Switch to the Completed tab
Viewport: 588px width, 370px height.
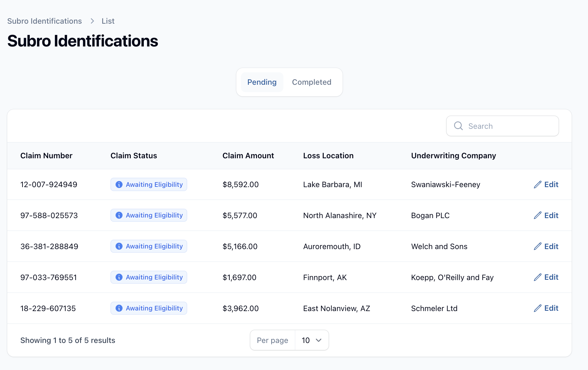point(311,82)
